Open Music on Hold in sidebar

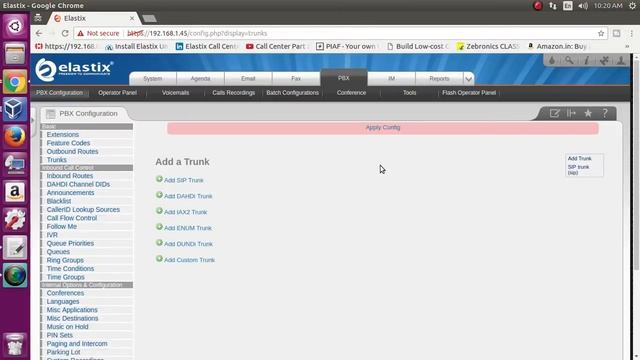tap(67, 327)
